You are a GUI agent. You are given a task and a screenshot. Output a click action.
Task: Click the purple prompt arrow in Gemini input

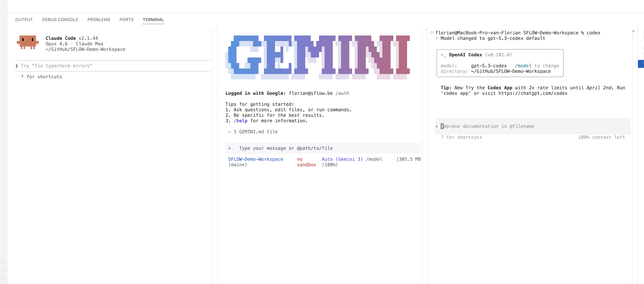(230, 148)
